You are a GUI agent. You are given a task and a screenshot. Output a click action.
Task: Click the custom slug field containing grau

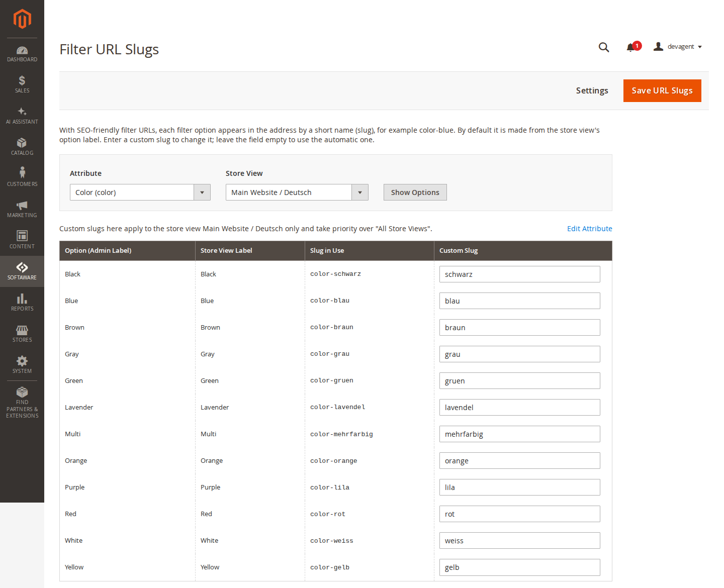520,354
